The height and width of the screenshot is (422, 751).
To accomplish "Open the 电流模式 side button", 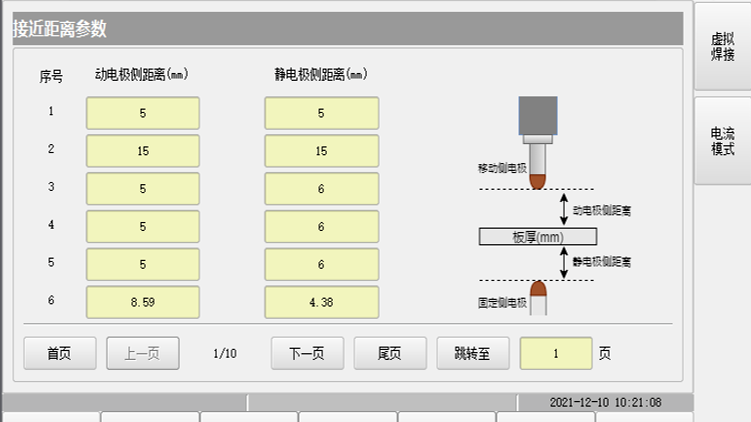I will click(722, 141).
